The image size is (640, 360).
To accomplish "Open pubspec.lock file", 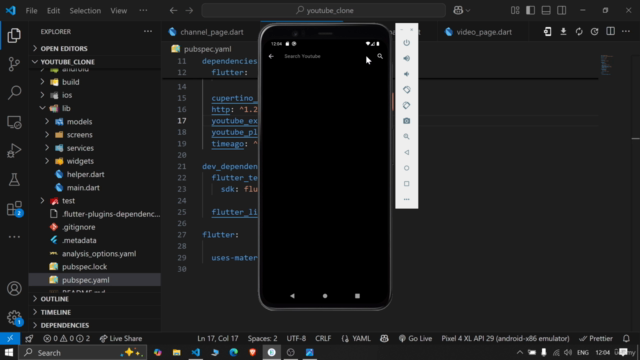I will 84,267.
